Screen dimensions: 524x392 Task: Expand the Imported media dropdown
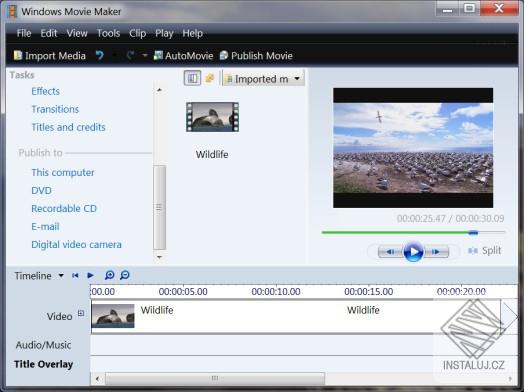pyautogui.click(x=263, y=79)
